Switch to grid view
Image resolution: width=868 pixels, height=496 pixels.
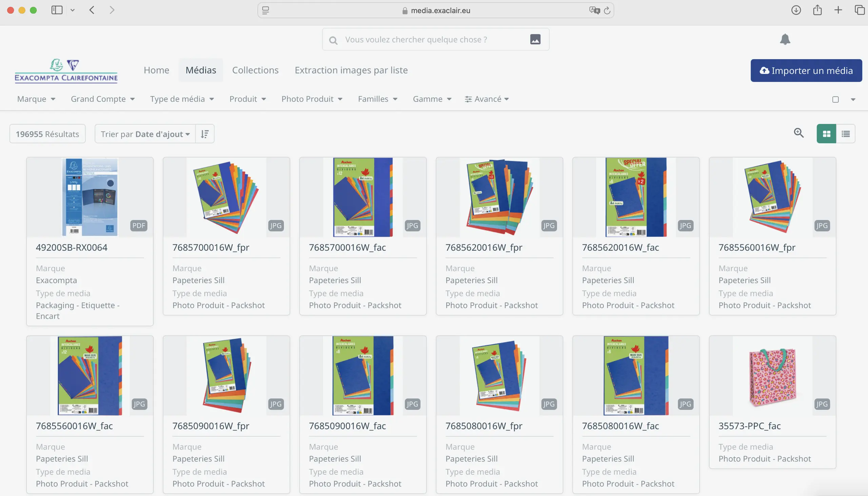click(x=826, y=134)
